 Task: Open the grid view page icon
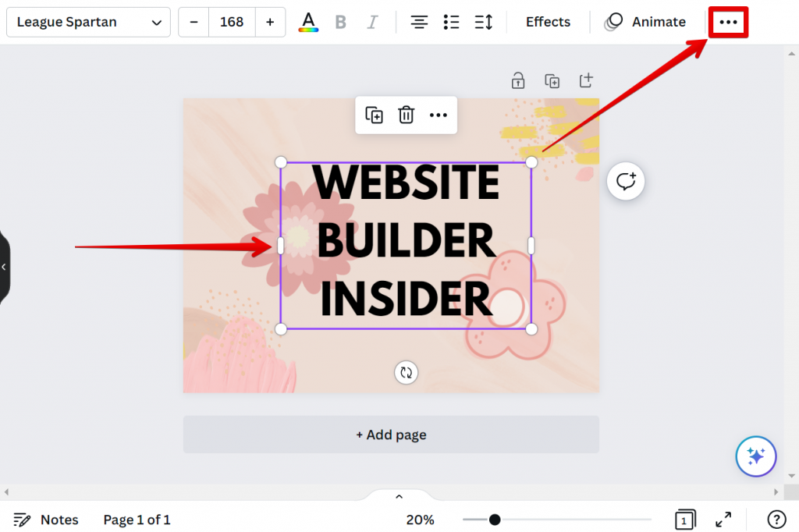click(x=684, y=520)
